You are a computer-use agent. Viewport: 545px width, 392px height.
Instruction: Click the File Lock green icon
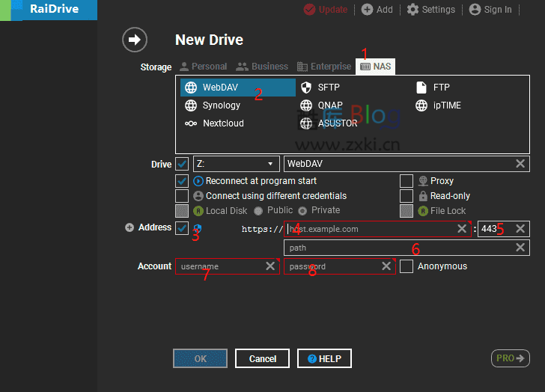pos(423,211)
